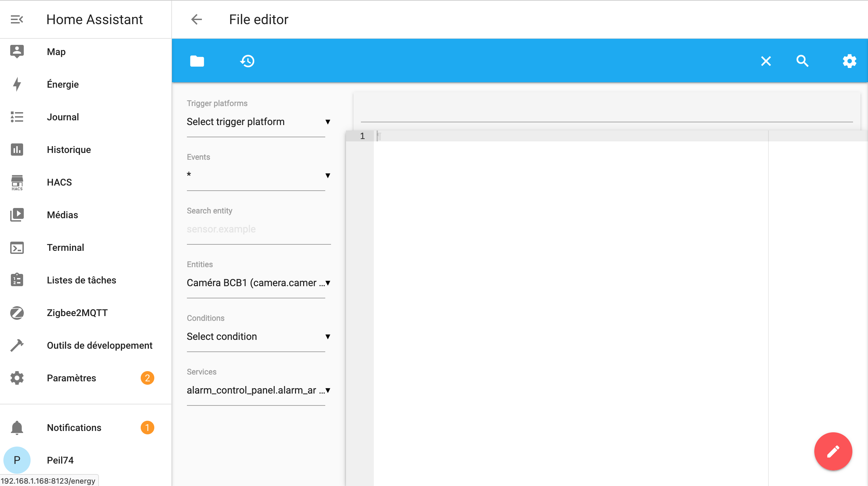Expand the Trigger platforms dropdown
This screenshot has width=868, height=486.
258,122
